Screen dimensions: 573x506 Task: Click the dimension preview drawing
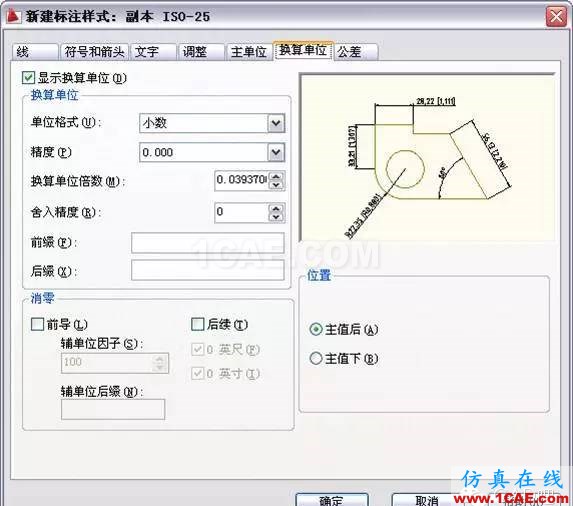tap(427, 157)
